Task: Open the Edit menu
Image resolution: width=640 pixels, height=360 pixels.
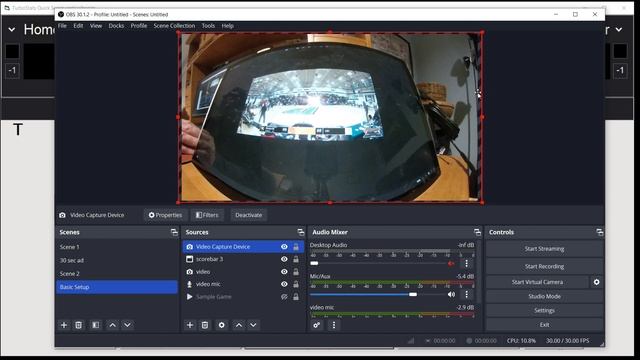Action: (x=78, y=26)
